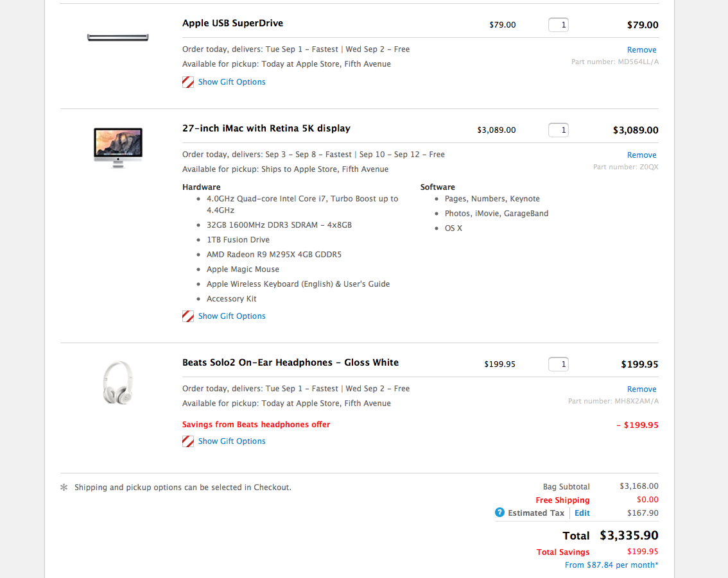Click the 'Total Savings' label
The width and height of the screenshot is (728, 578).
tap(563, 552)
